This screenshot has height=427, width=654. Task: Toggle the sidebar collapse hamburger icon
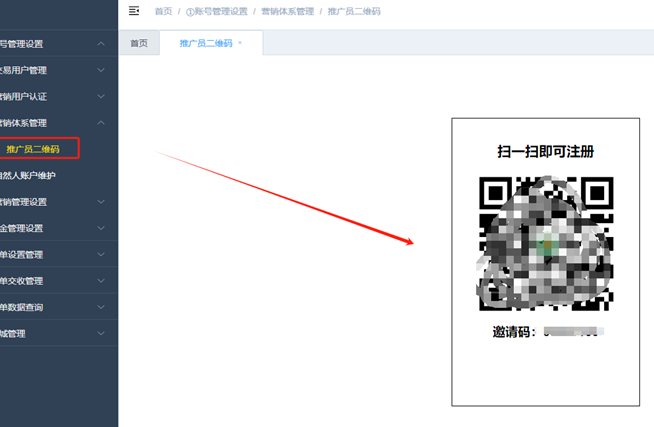pos(134,11)
